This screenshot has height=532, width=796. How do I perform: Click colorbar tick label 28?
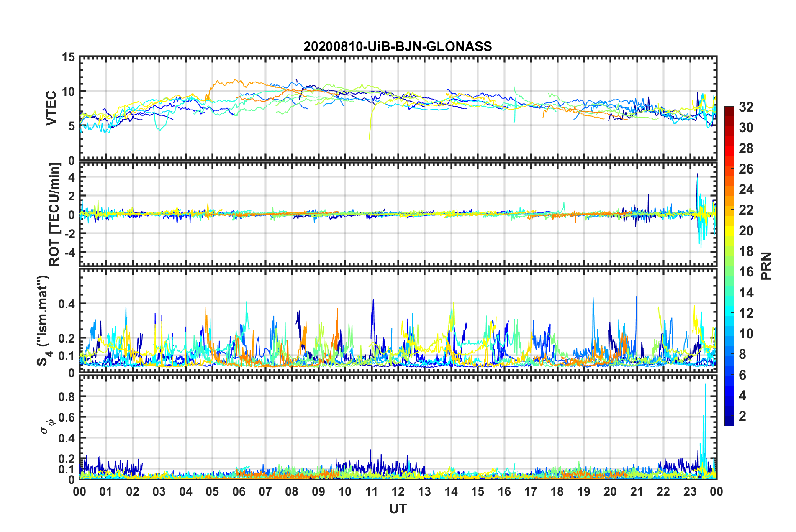pyautogui.click(x=746, y=148)
